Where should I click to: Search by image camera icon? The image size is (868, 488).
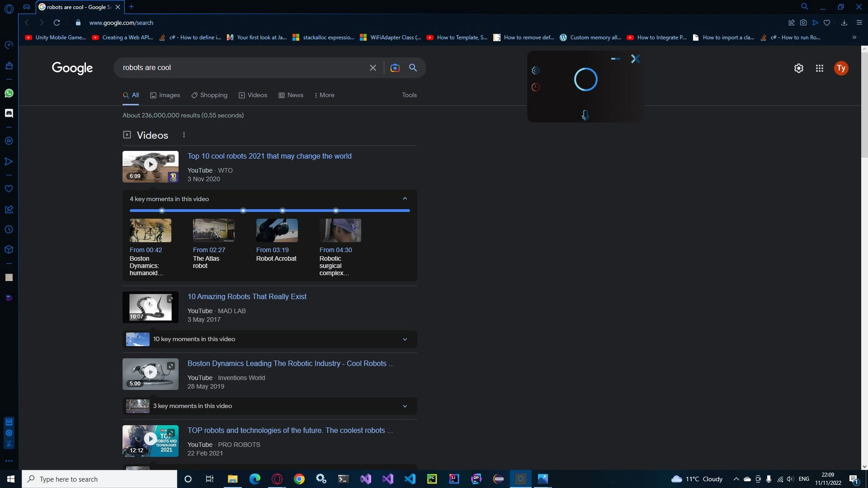(395, 68)
